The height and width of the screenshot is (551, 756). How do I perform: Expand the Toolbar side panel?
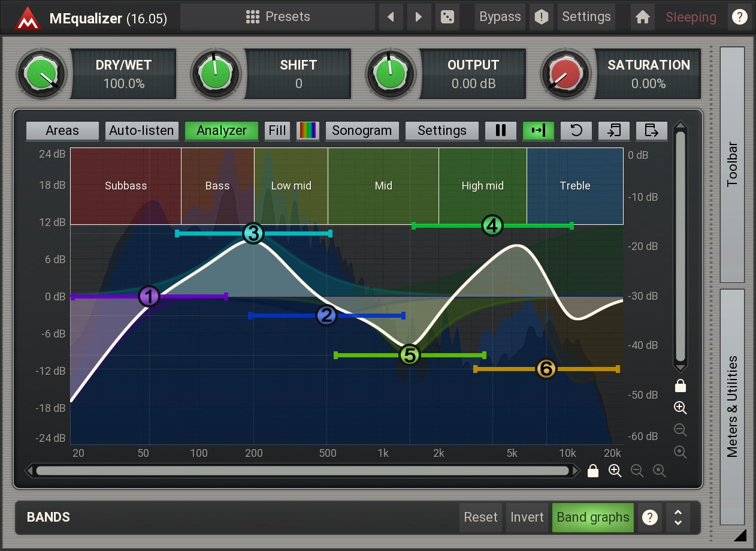tap(732, 164)
